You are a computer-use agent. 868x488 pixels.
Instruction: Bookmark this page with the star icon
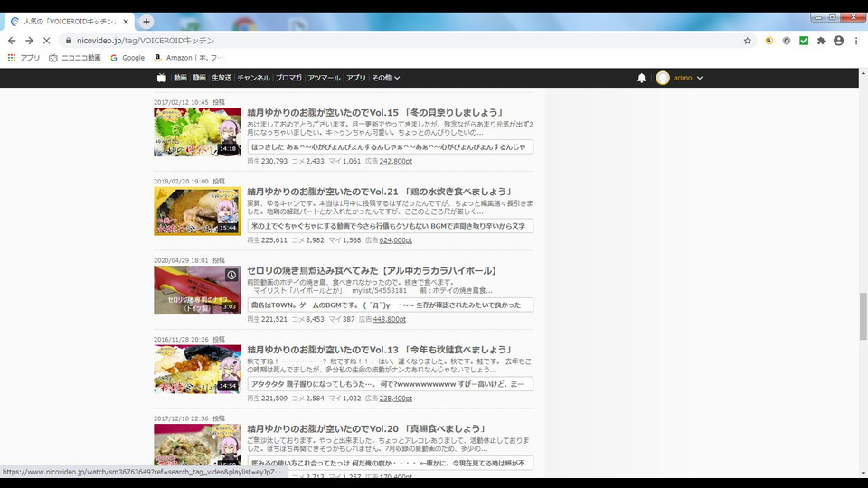click(748, 41)
